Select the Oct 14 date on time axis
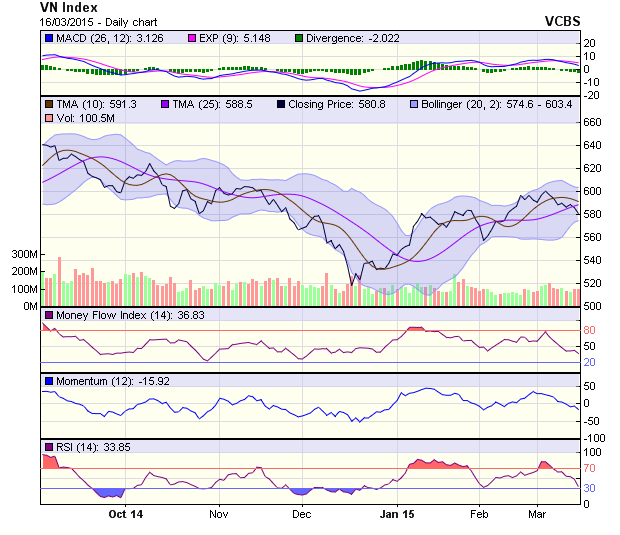The width and height of the screenshot is (620, 535). [126, 514]
